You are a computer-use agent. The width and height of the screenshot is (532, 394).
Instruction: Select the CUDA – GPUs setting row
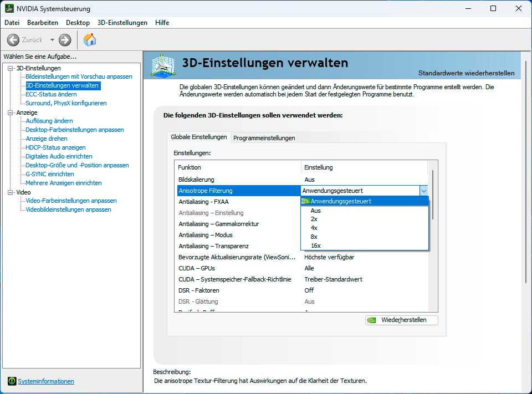point(302,268)
